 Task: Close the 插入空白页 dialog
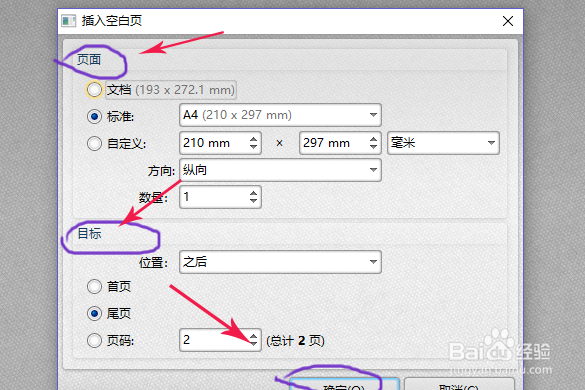[508, 21]
